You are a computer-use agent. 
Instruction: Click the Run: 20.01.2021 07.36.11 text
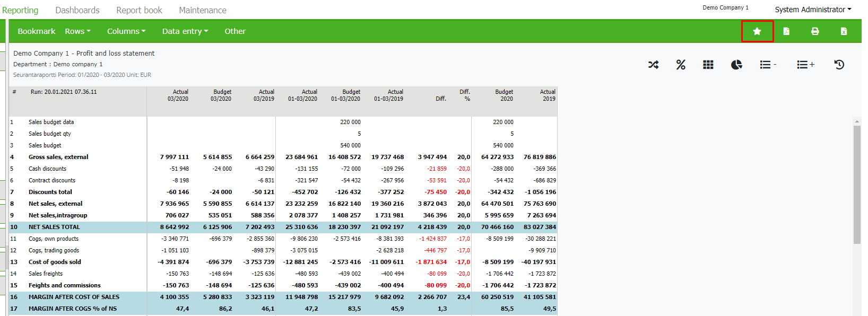pos(64,92)
